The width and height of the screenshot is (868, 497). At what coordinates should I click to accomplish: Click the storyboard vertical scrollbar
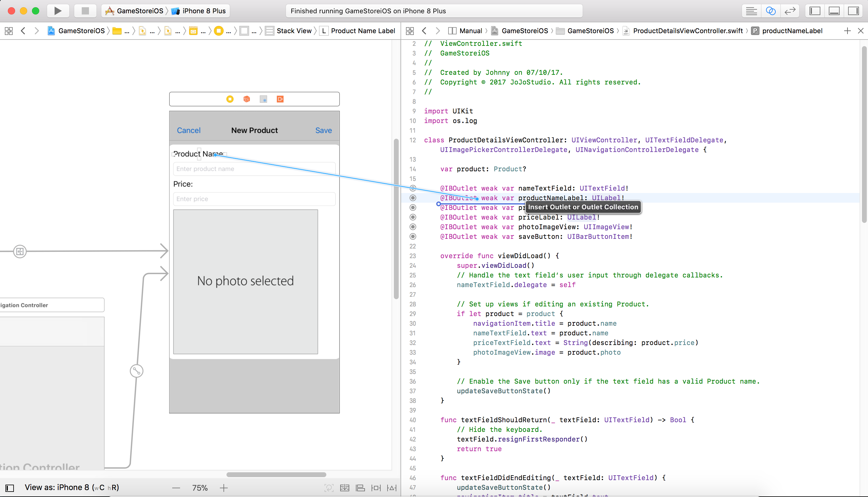[396, 219]
